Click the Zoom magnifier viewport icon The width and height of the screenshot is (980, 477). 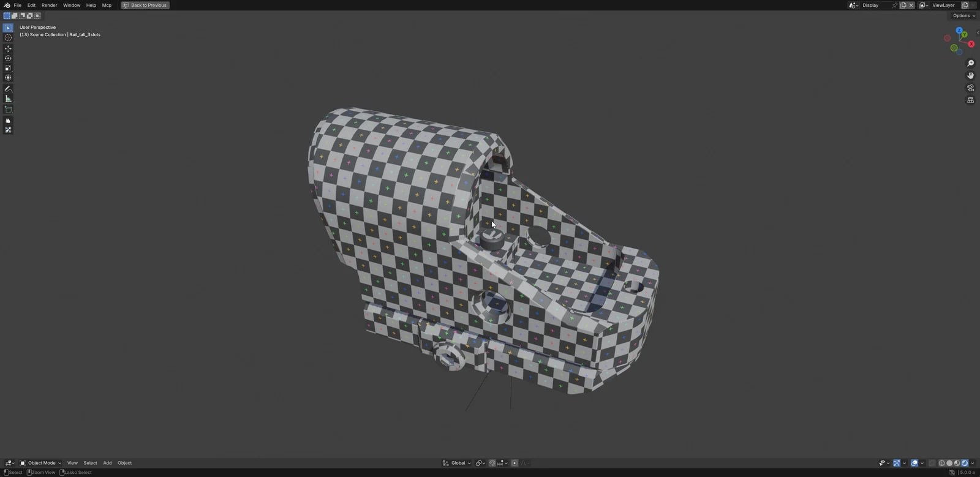[x=970, y=64]
